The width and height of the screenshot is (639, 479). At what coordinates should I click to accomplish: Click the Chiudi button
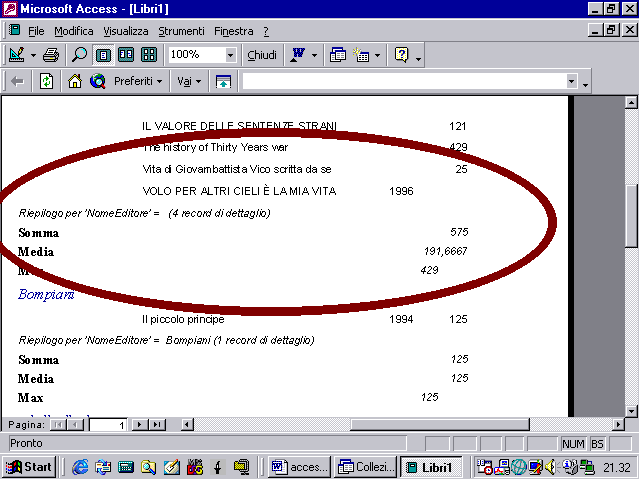pyautogui.click(x=262, y=55)
